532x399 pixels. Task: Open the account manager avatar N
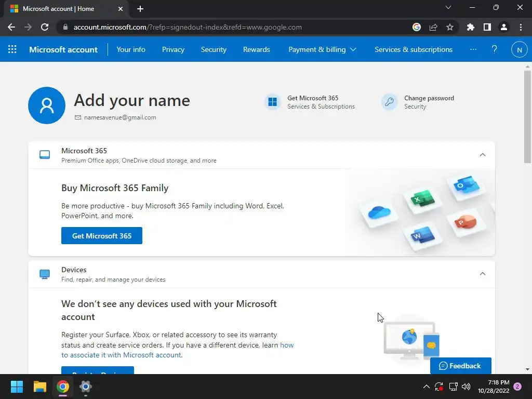[519, 49]
